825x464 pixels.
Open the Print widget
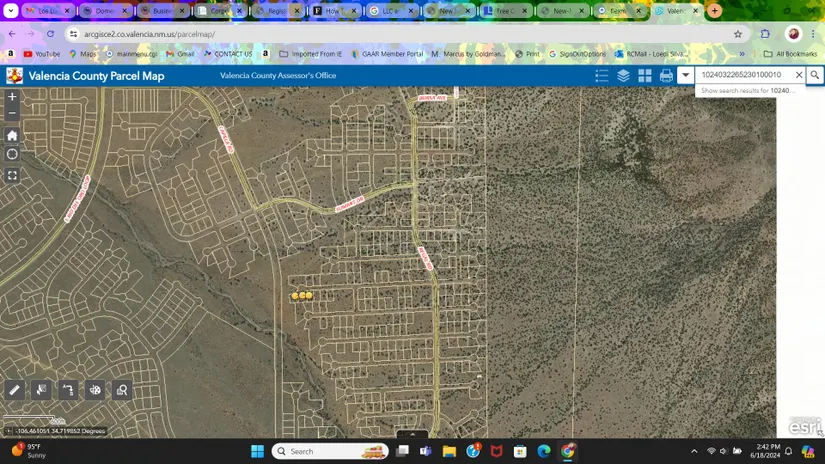(666, 76)
